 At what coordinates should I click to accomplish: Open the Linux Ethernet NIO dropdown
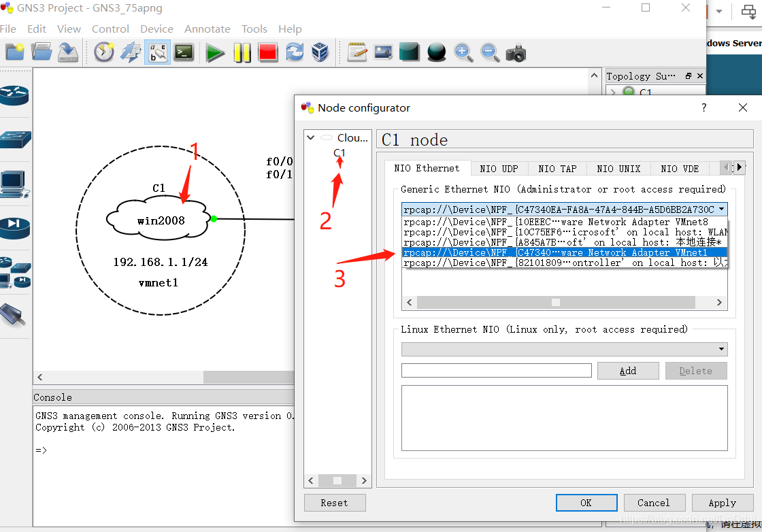(564, 349)
